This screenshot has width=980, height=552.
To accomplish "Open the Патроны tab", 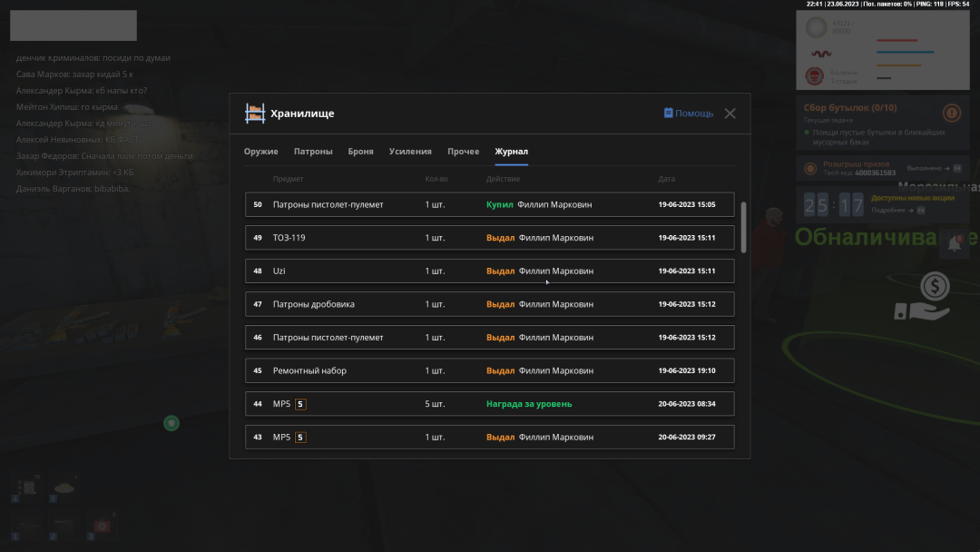I will (x=313, y=152).
